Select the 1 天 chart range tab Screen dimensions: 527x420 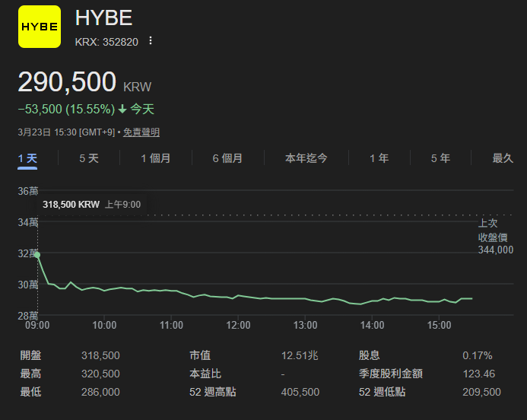click(27, 158)
